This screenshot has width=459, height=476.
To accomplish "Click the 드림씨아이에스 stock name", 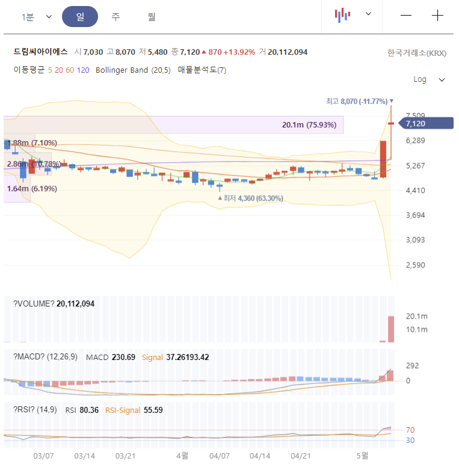I will click(x=40, y=52).
